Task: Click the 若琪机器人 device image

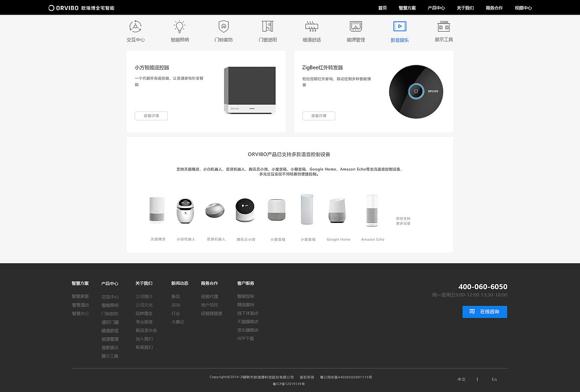Action: pyautogui.click(x=215, y=210)
